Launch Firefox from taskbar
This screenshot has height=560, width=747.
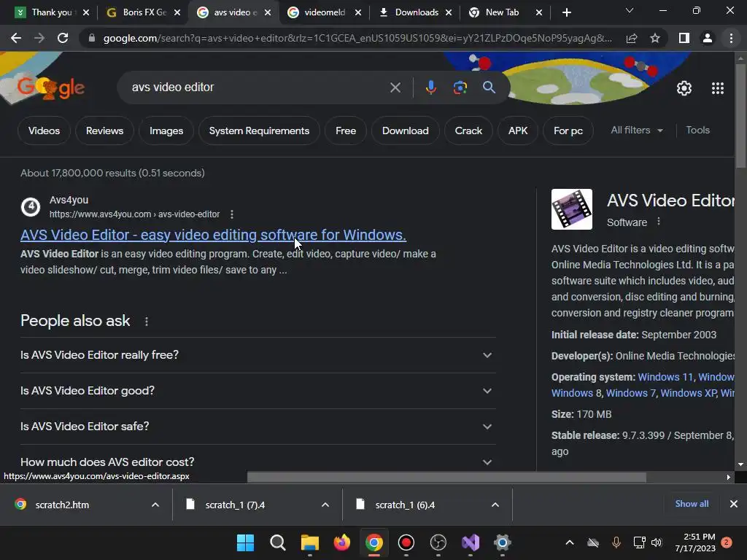tap(341, 542)
